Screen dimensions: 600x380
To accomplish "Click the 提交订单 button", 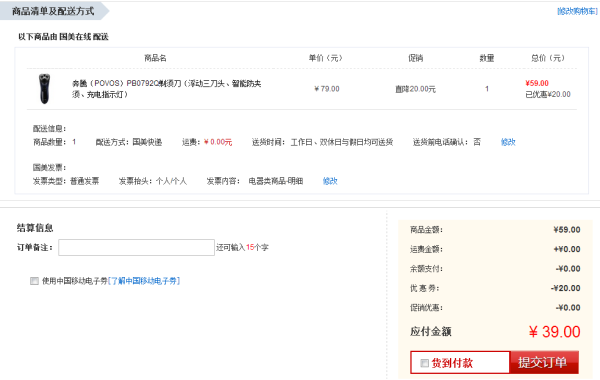I will click(x=544, y=362).
